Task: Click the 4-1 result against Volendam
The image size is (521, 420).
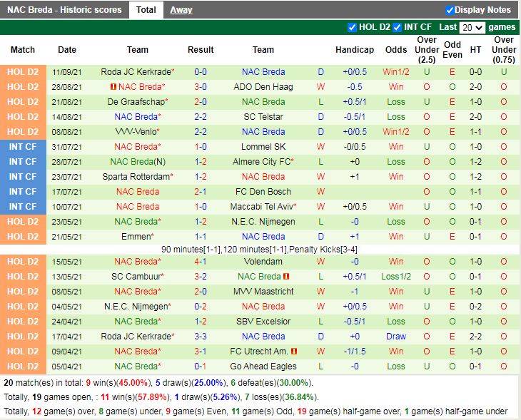Action: coord(201,262)
